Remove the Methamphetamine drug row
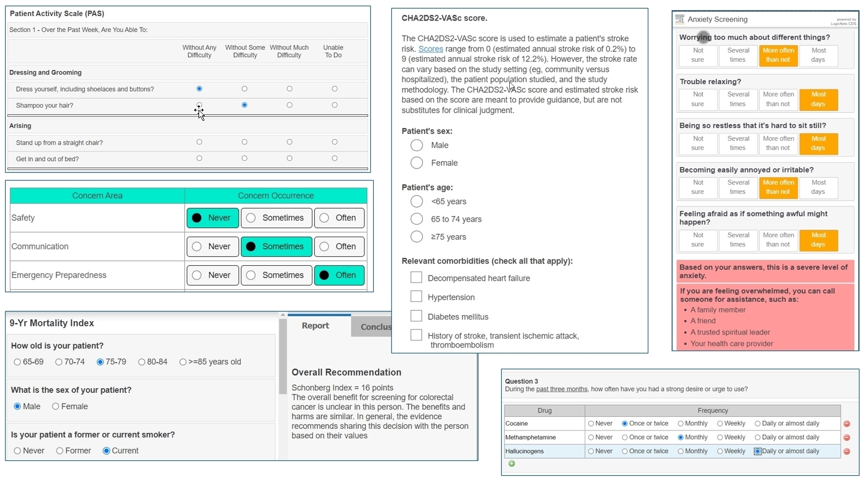The height and width of the screenshot is (482, 868). [x=847, y=437]
